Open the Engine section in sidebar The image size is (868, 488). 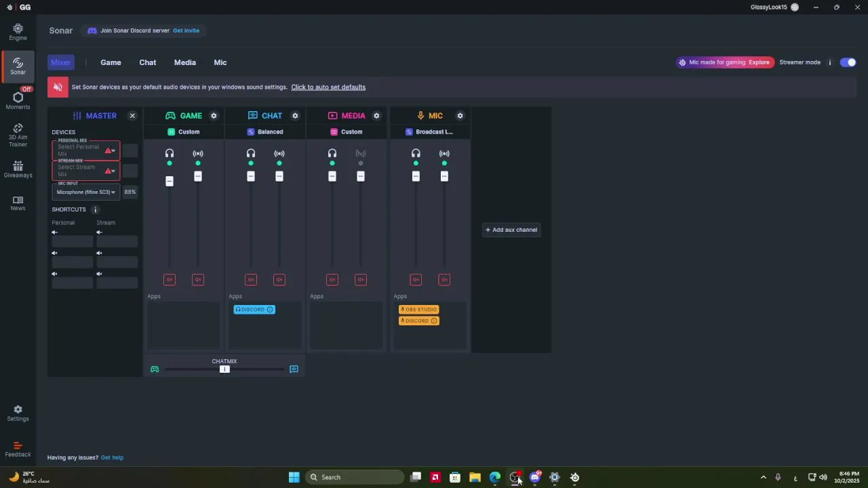tap(18, 32)
